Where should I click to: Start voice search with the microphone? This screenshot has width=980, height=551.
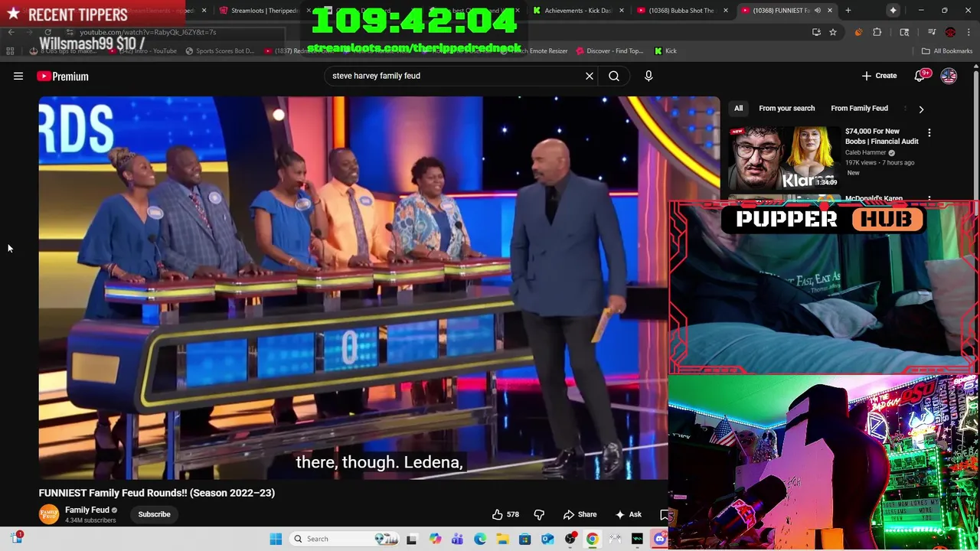(648, 76)
